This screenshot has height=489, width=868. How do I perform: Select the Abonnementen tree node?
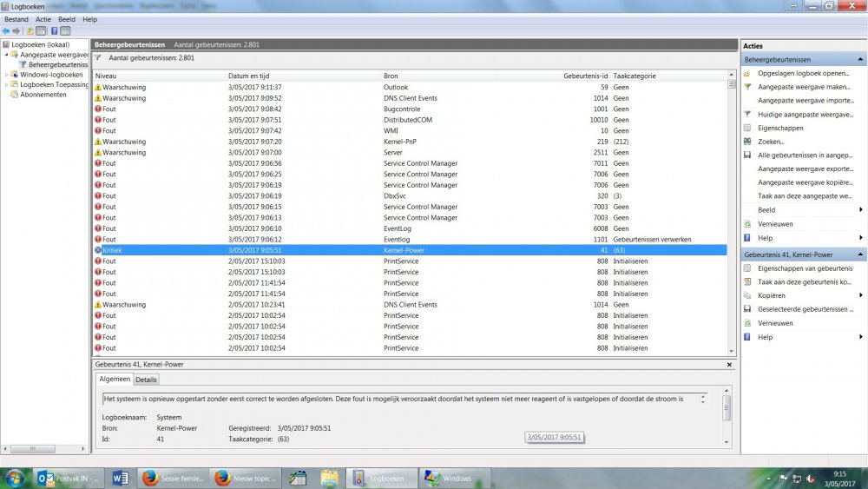click(x=43, y=95)
